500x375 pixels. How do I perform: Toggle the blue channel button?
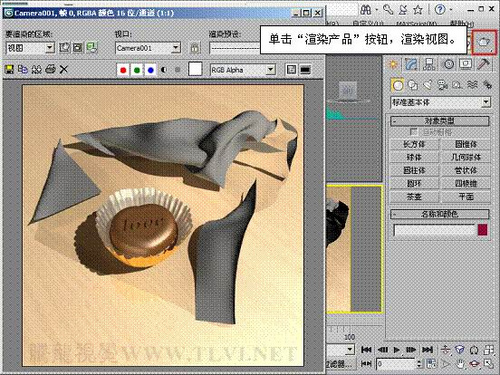click(150, 70)
